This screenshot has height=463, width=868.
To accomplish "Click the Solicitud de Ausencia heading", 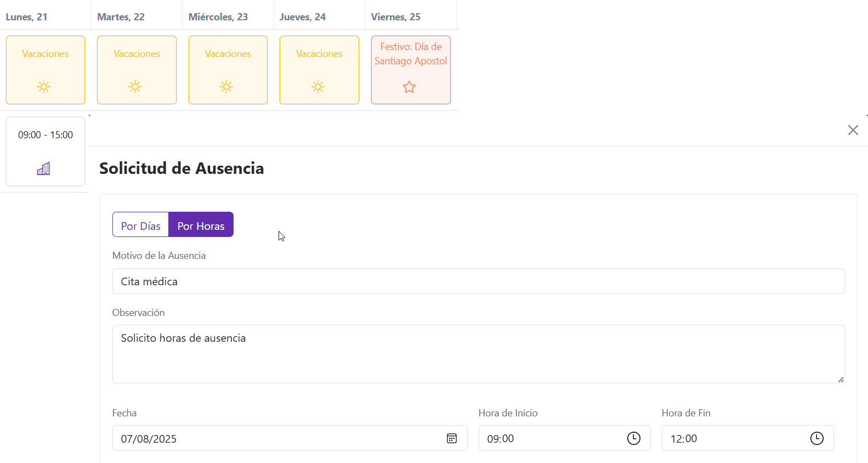I will point(181,168).
